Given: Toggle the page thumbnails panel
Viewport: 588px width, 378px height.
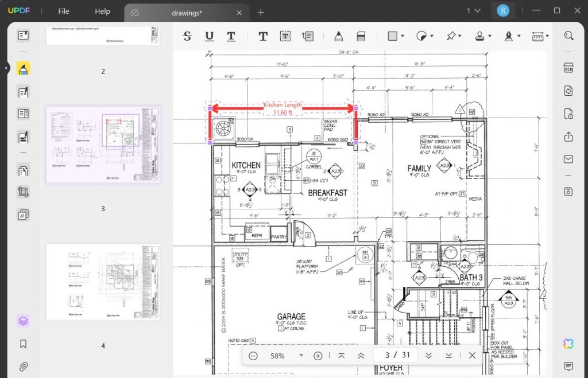Looking at the screenshot, I should (x=22, y=34).
